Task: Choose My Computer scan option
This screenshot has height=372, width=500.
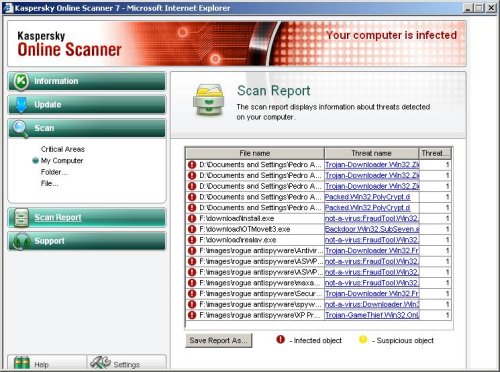Action: coord(62,161)
